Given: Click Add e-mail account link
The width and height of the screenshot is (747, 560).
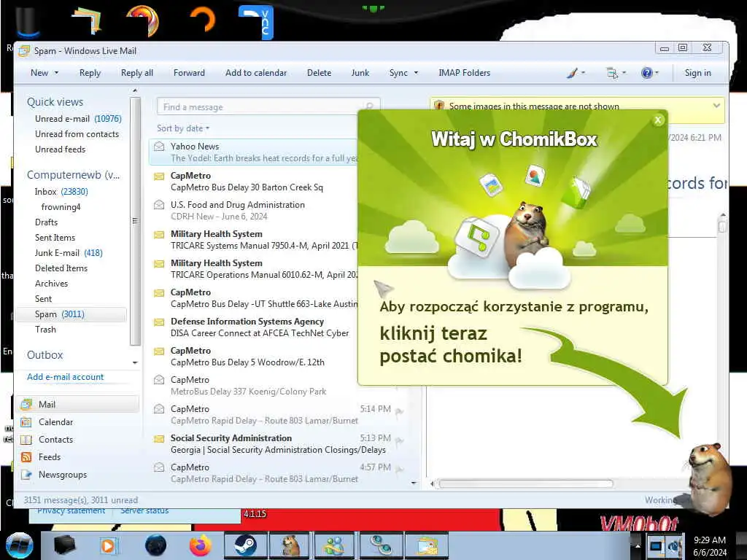Looking at the screenshot, I should (65, 377).
